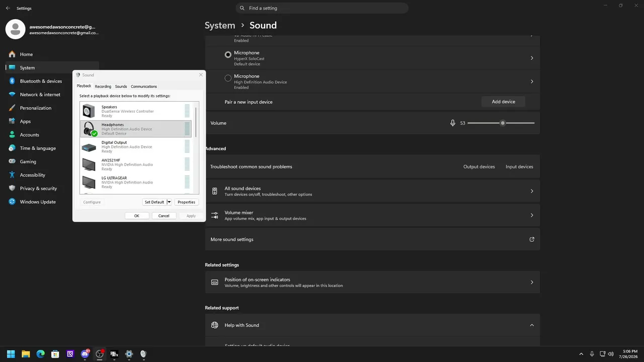Switch to Sounds tab
The width and height of the screenshot is (644, 362).
click(x=121, y=86)
